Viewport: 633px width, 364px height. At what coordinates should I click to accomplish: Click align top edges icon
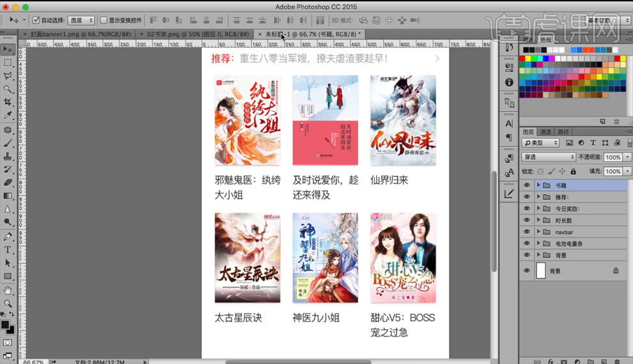(x=153, y=20)
